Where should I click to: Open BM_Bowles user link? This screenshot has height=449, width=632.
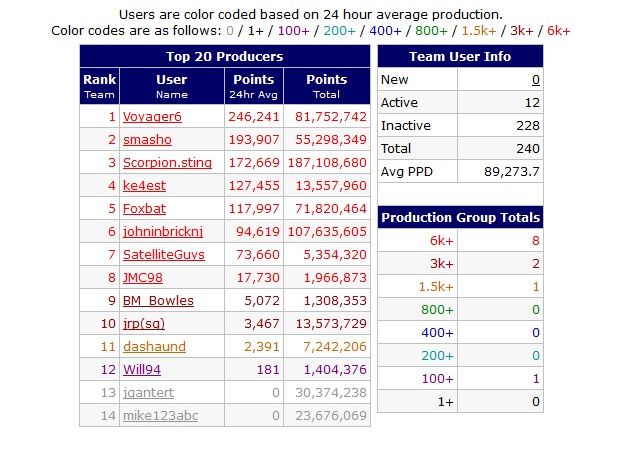point(158,301)
